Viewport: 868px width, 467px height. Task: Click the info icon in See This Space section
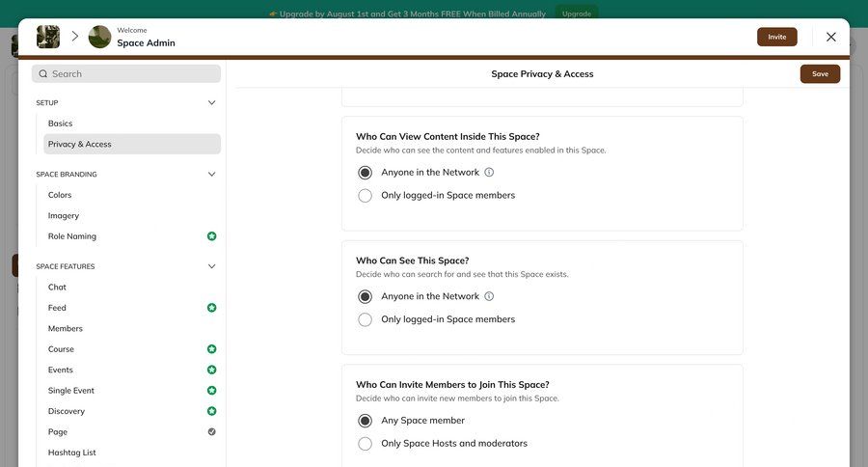(x=489, y=297)
